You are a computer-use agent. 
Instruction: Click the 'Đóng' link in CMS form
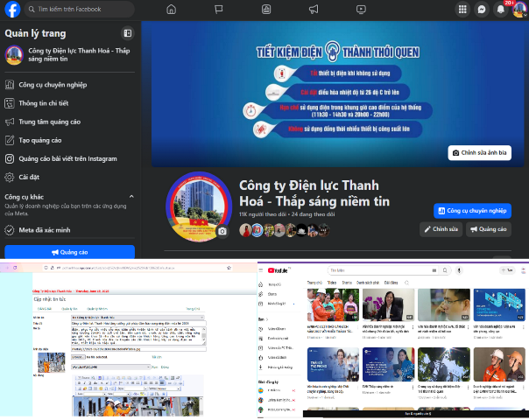[165, 367]
